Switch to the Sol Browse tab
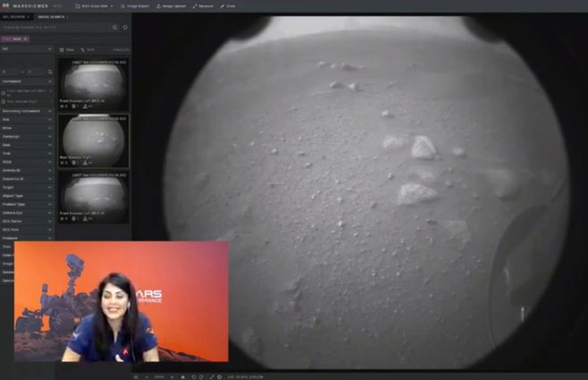Viewport: 588px width, 380px height. [15, 16]
